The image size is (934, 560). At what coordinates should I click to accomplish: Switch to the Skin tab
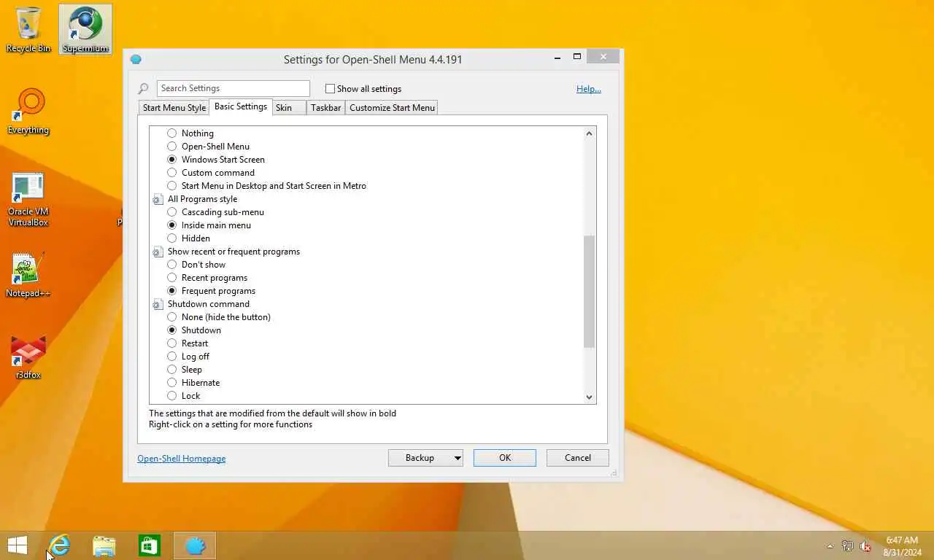[x=290, y=108]
